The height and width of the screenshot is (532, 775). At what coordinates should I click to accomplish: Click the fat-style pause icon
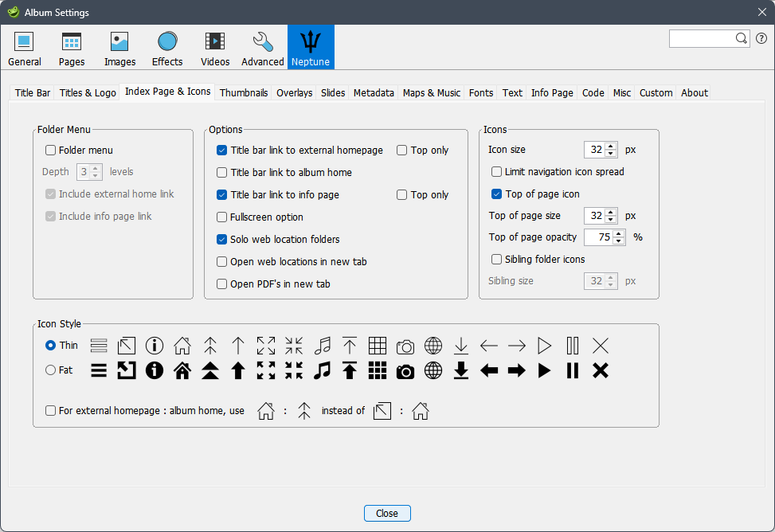point(573,370)
